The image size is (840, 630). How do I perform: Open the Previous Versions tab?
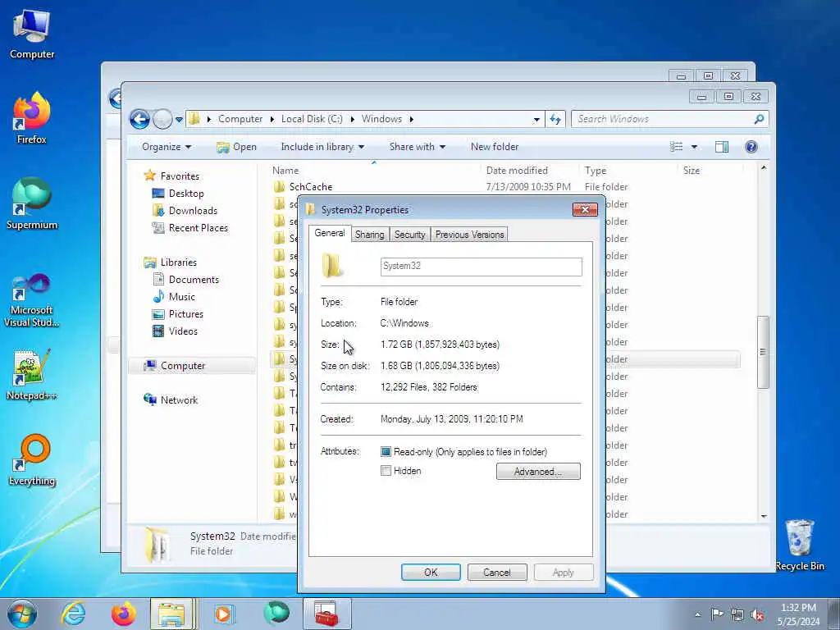(470, 235)
